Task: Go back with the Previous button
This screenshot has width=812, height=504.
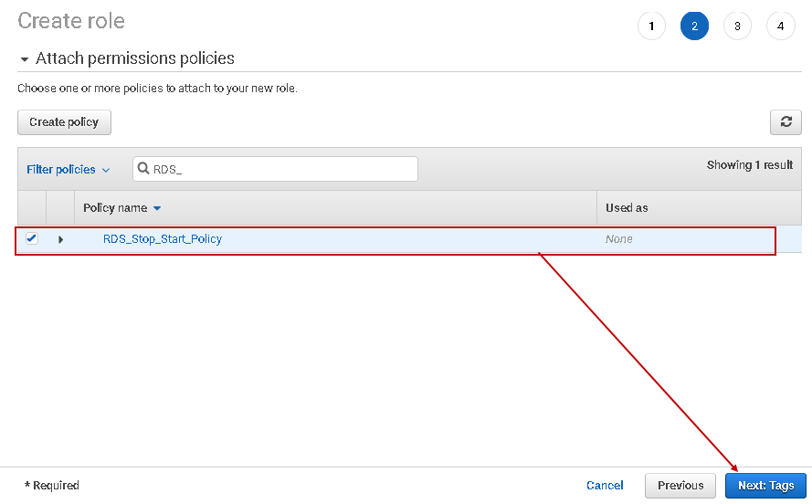Action: click(680, 486)
